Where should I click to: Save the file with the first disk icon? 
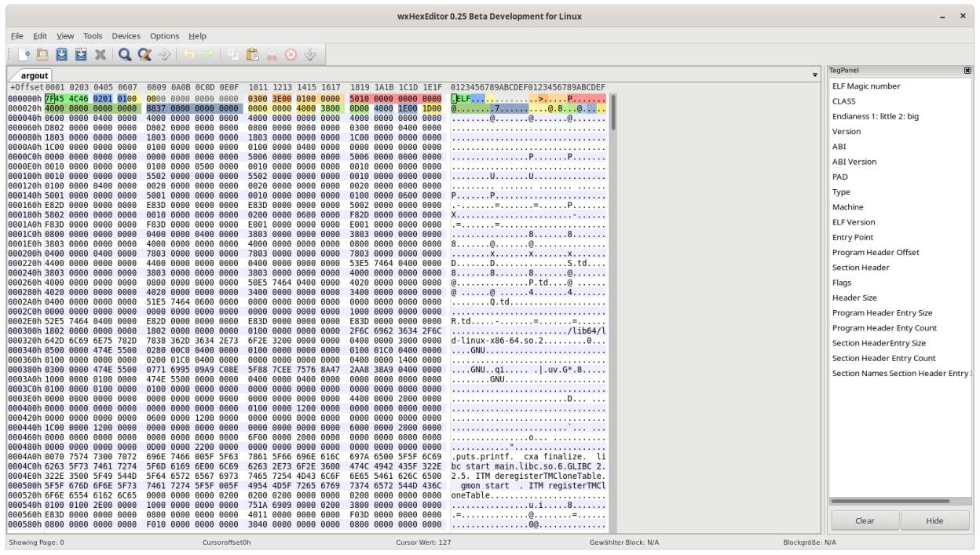[x=62, y=54]
